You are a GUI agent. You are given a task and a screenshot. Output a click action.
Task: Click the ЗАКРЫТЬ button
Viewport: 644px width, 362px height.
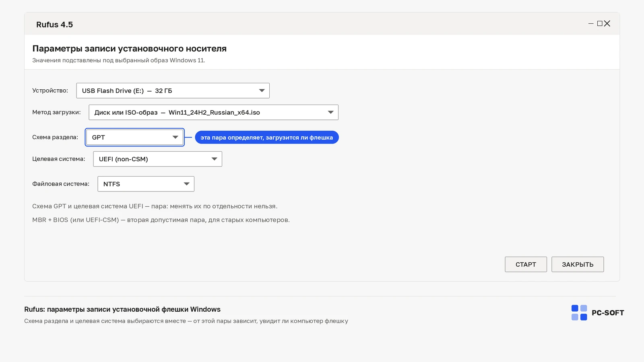coord(578,264)
